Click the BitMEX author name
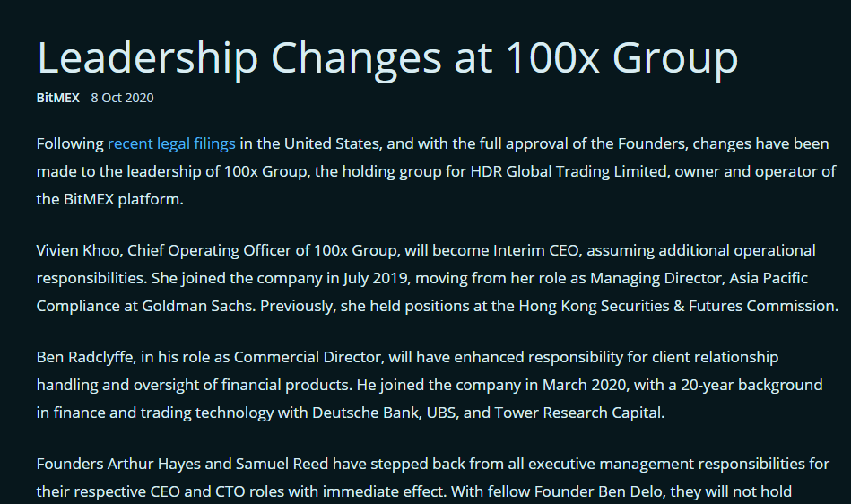 click(x=58, y=98)
